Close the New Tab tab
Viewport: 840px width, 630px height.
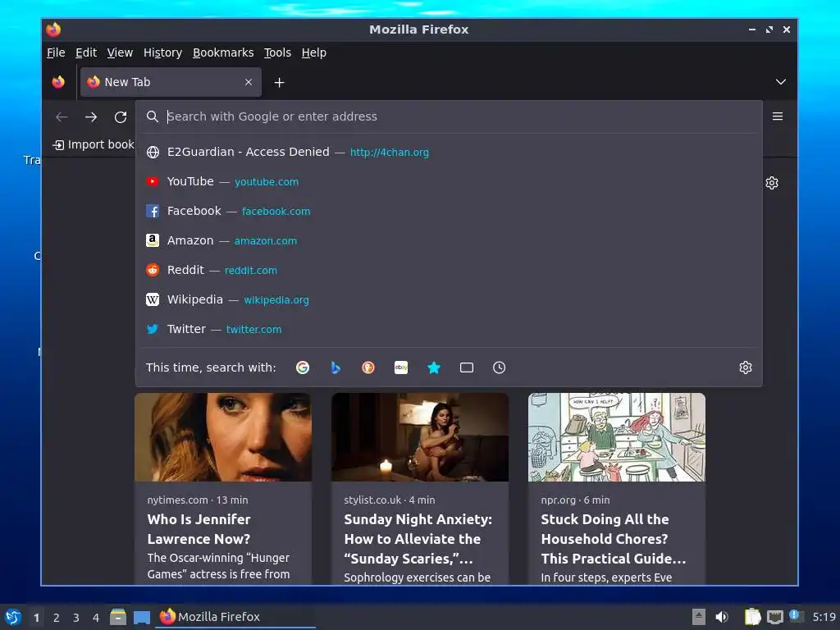click(249, 82)
